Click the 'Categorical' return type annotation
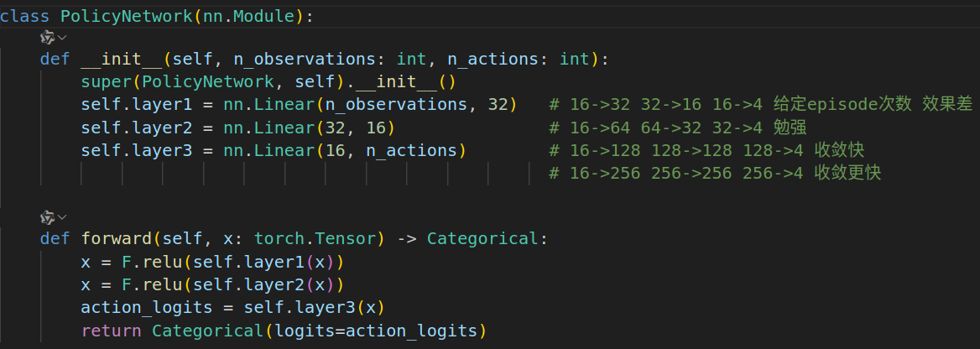The width and height of the screenshot is (980, 349). coord(482,239)
